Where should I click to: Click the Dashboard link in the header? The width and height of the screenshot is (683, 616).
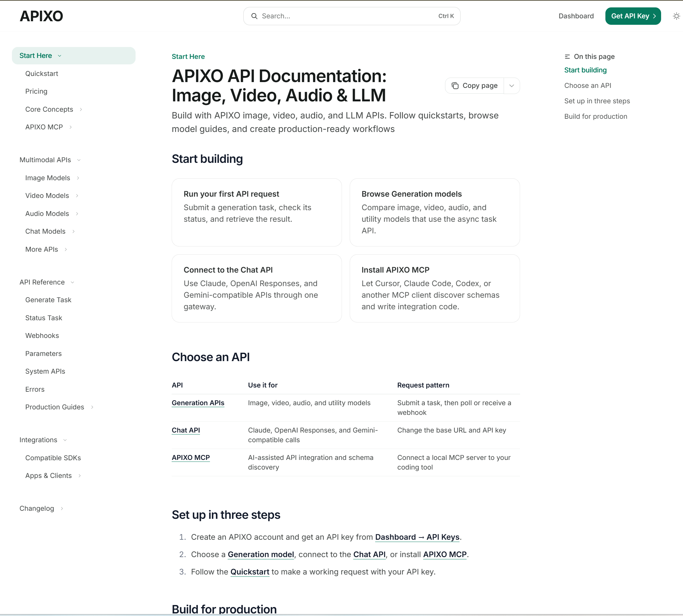pos(576,16)
